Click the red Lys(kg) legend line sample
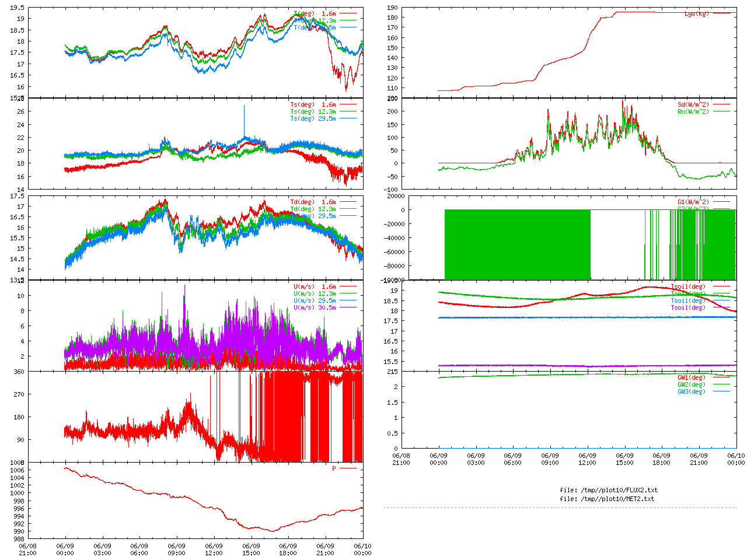Viewport: 747px width, 560px height. pos(721,13)
